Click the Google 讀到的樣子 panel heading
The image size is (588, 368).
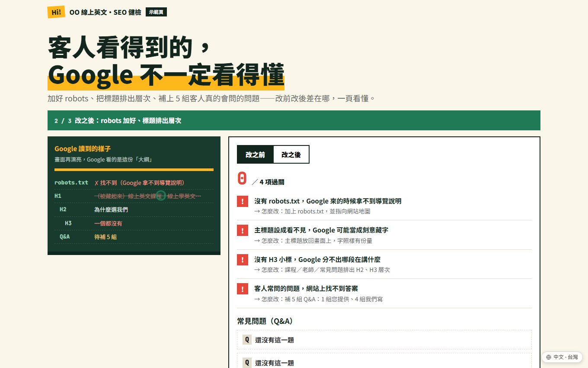click(83, 148)
